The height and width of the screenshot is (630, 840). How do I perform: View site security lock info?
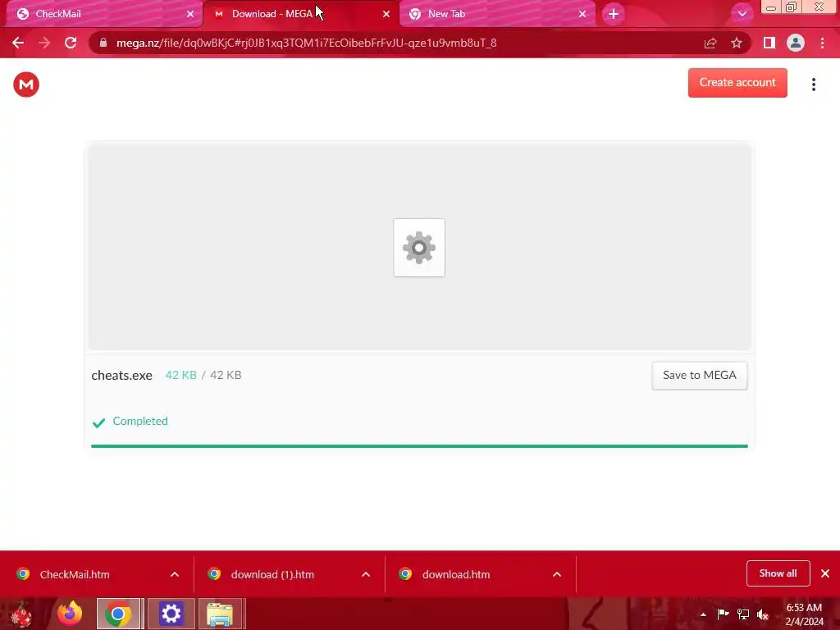point(103,43)
